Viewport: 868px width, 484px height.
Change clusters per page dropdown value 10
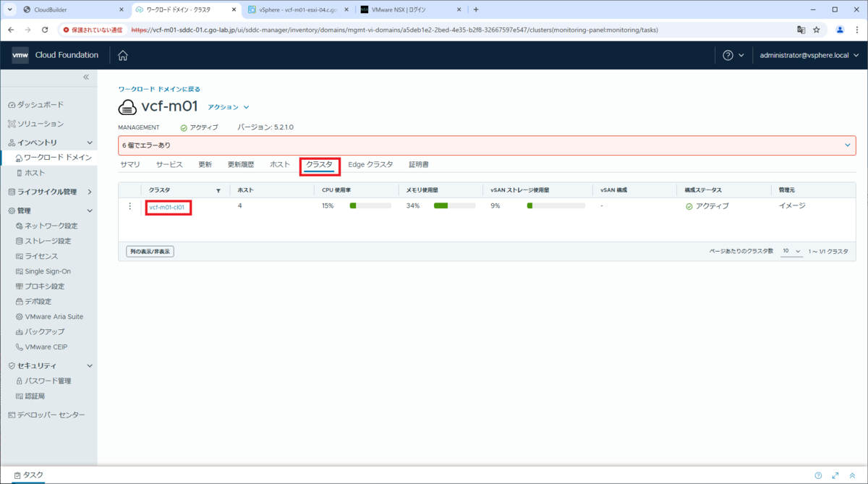click(791, 251)
